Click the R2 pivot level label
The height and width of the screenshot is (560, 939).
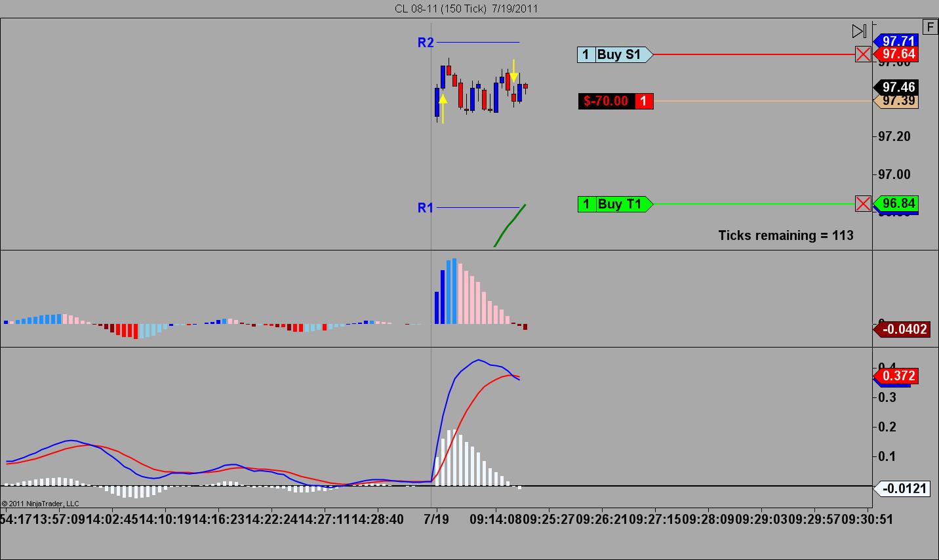(426, 43)
